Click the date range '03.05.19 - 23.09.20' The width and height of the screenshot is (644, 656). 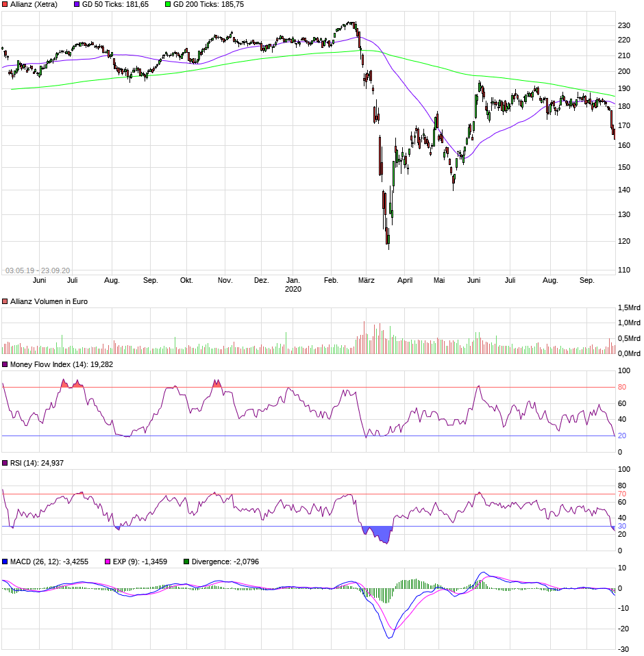coord(38,270)
